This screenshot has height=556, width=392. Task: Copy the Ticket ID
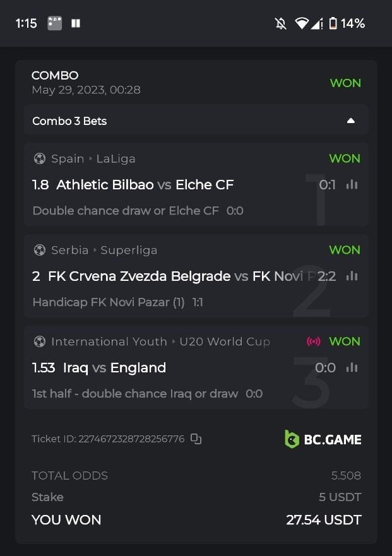196,439
